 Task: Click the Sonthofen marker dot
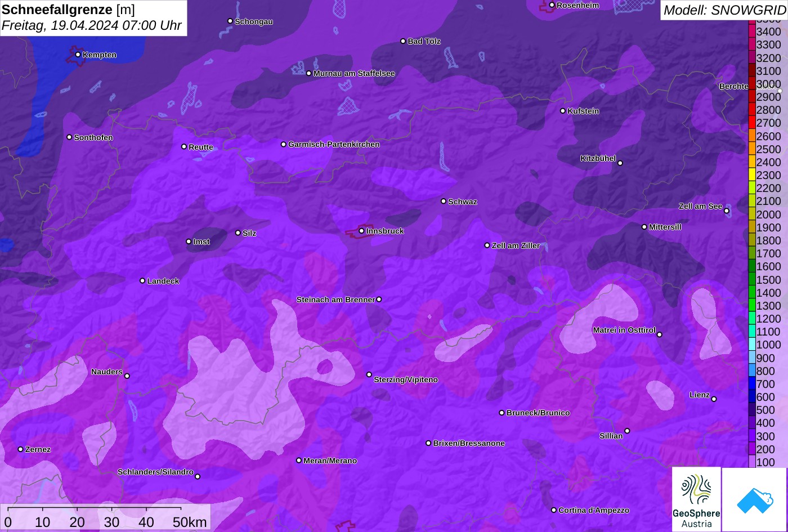69,137
